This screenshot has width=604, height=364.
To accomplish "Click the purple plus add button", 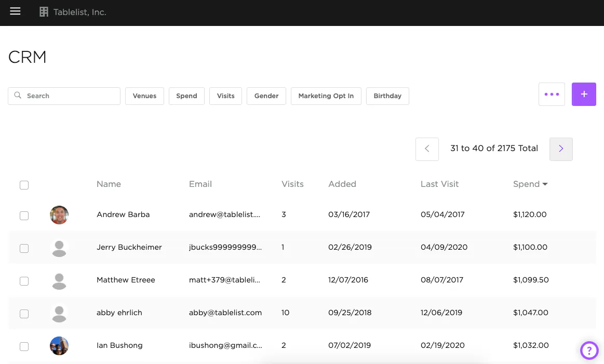I will pyautogui.click(x=584, y=95).
